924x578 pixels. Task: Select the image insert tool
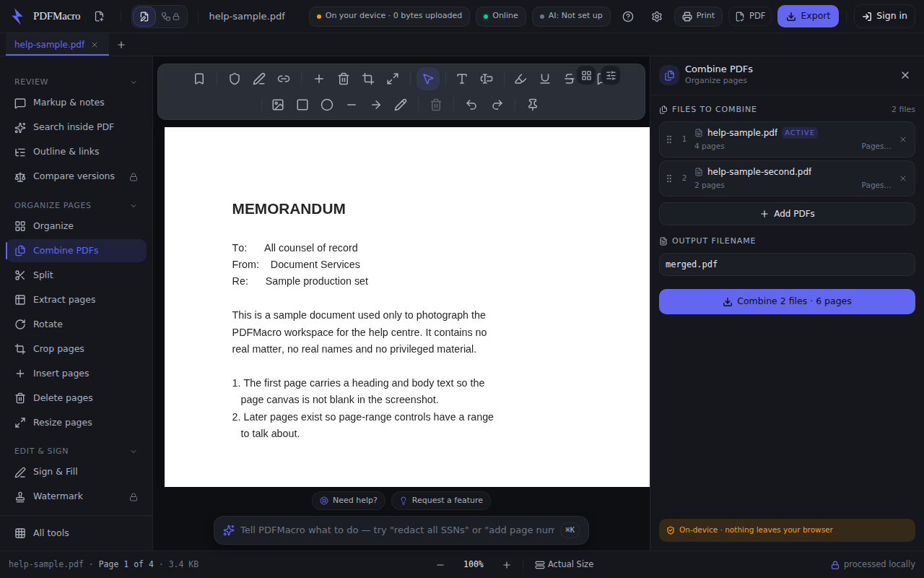(x=278, y=105)
